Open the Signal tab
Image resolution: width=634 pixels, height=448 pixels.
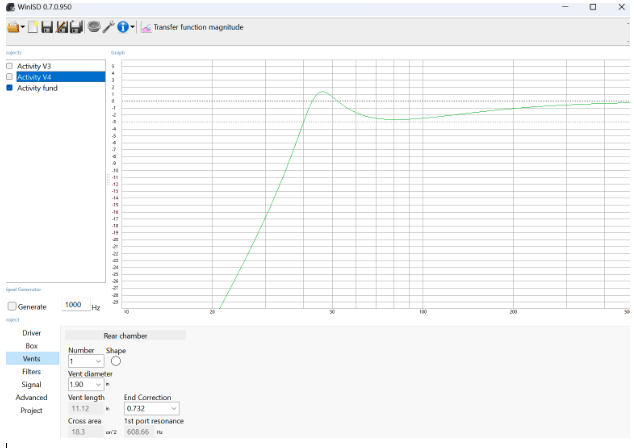32,385
